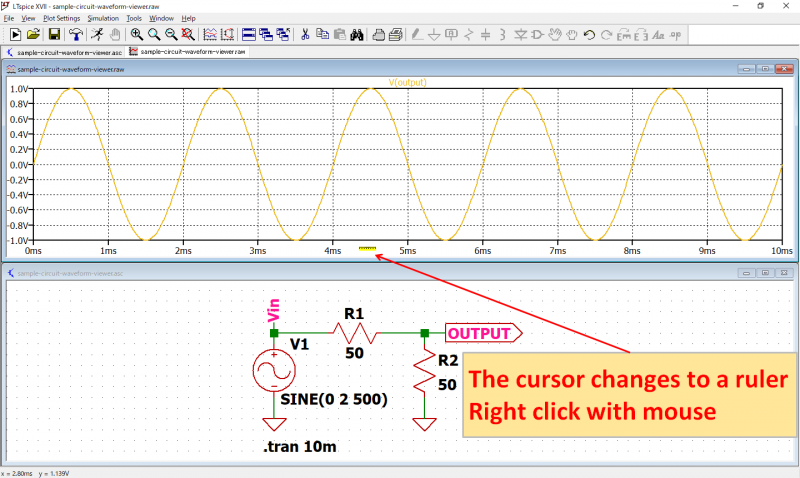Click the New Schematic toolbar icon
The image size is (800, 478).
pos(15,35)
